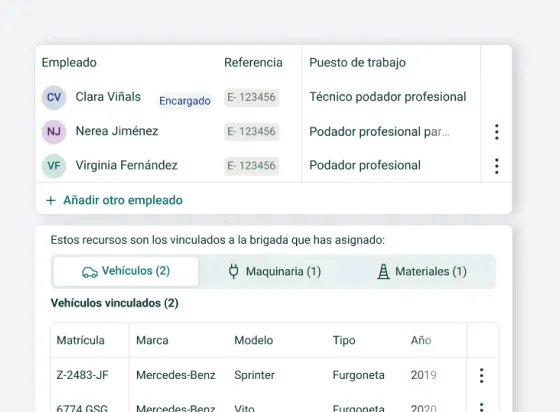Click the Vehículos vinculados (2) heading
The height and width of the screenshot is (412, 560).
[115, 303]
